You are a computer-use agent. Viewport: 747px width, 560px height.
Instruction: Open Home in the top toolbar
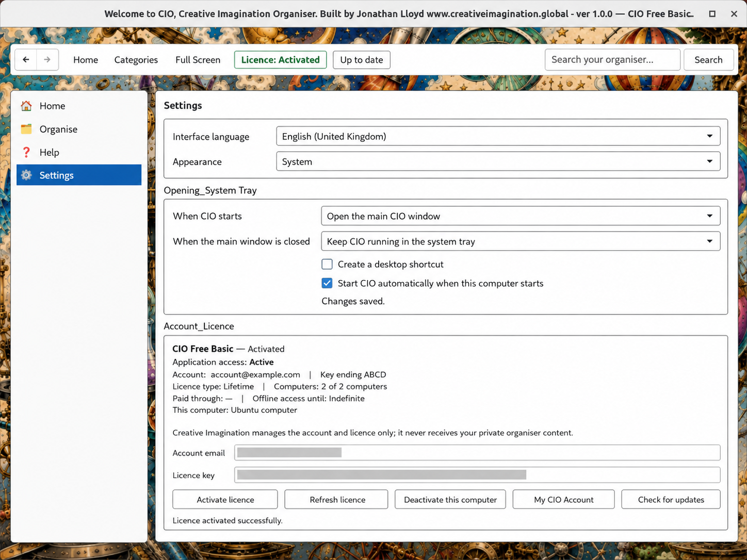point(86,60)
